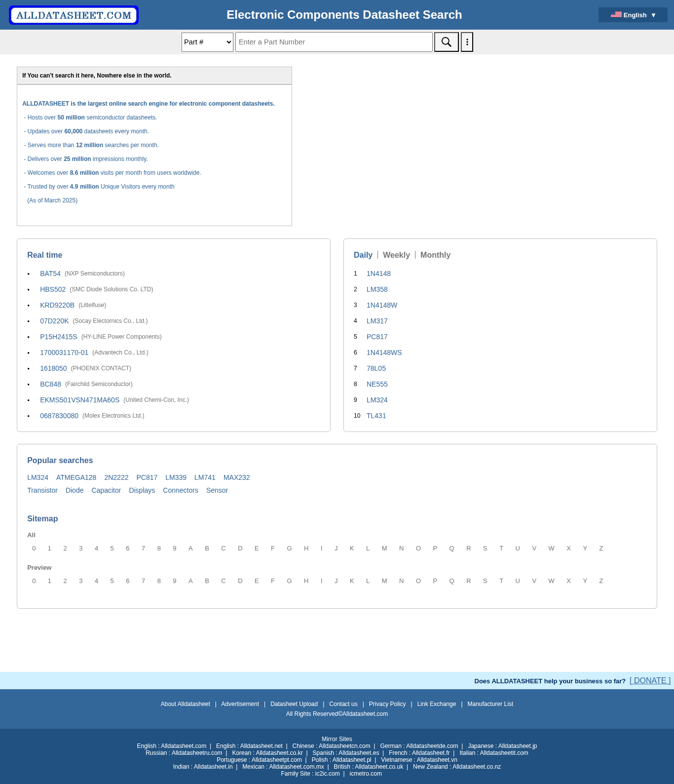Screen dimensions: 674x784
Task: Open the Transistor popular search
Action: [x=42, y=490]
